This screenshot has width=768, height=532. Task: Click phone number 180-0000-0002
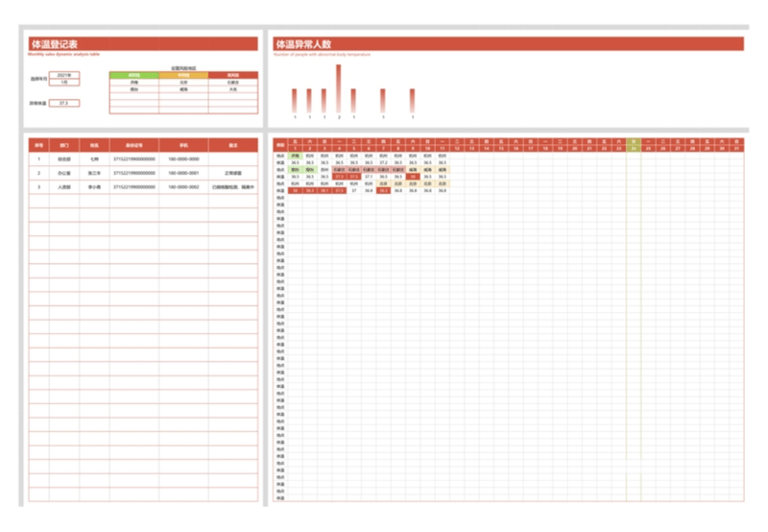pyautogui.click(x=183, y=187)
